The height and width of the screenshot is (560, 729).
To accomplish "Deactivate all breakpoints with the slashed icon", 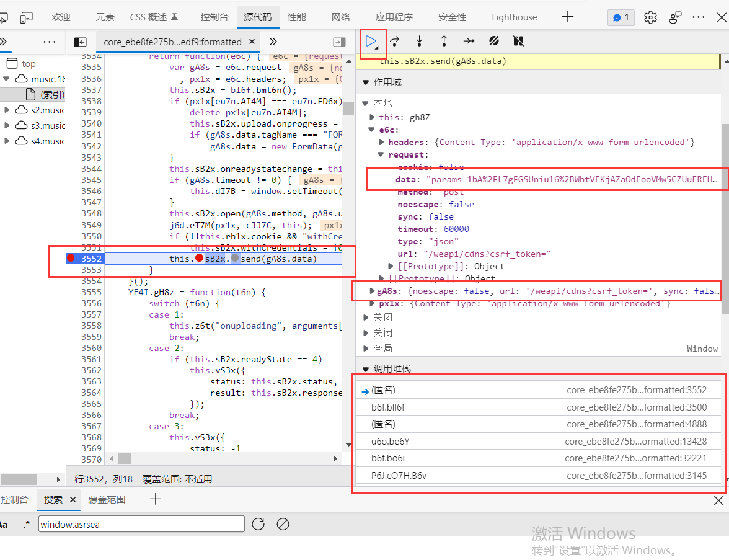I will tap(494, 42).
